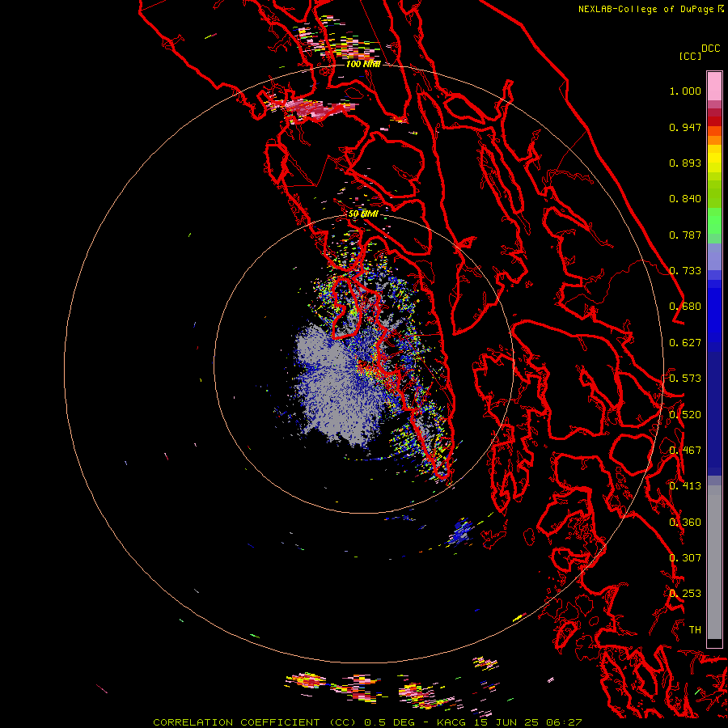Click the 50 NMI range ring label
This screenshot has height=728, width=728.
click(363, 214)
